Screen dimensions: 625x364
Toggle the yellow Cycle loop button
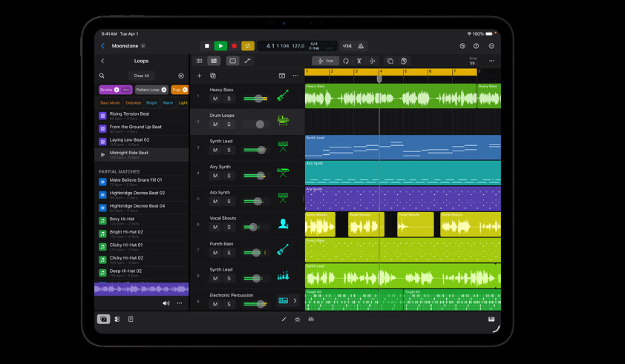248,46
